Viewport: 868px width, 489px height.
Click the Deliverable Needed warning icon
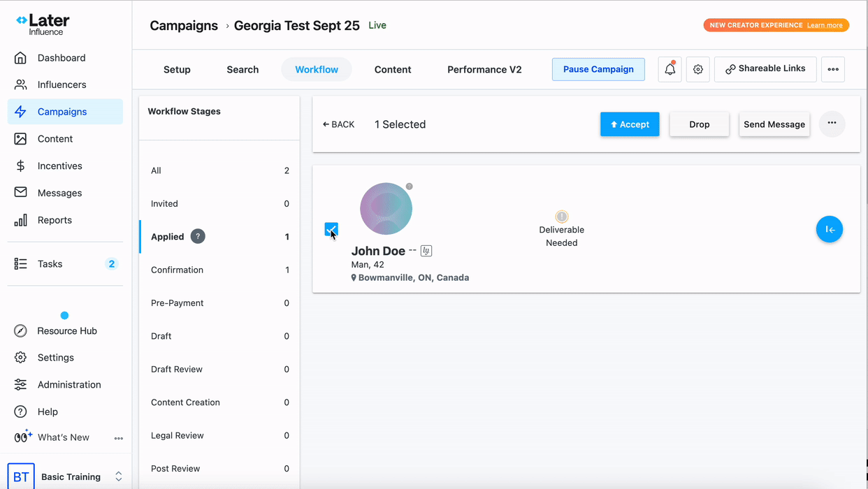pos(561,217)
